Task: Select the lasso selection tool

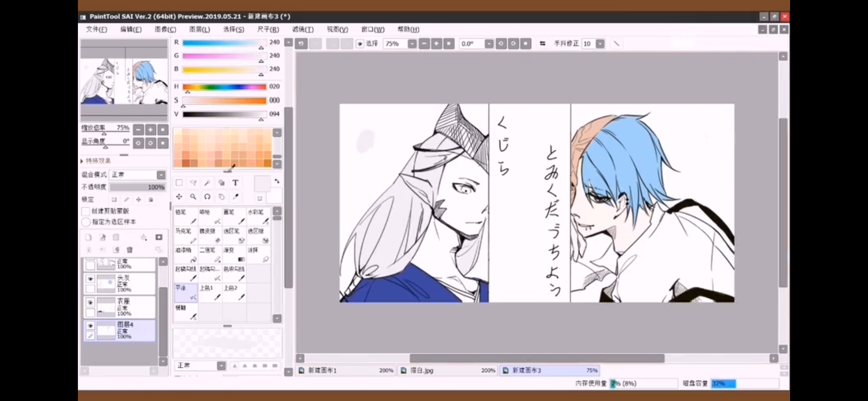Action: point(193,182)
